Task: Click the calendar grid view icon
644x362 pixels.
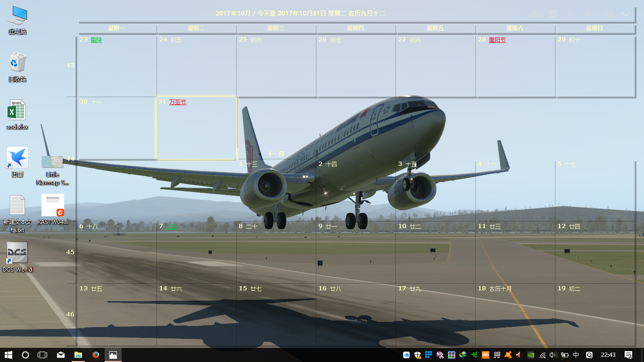Action: pyautogui.click(x=553, y=14)
